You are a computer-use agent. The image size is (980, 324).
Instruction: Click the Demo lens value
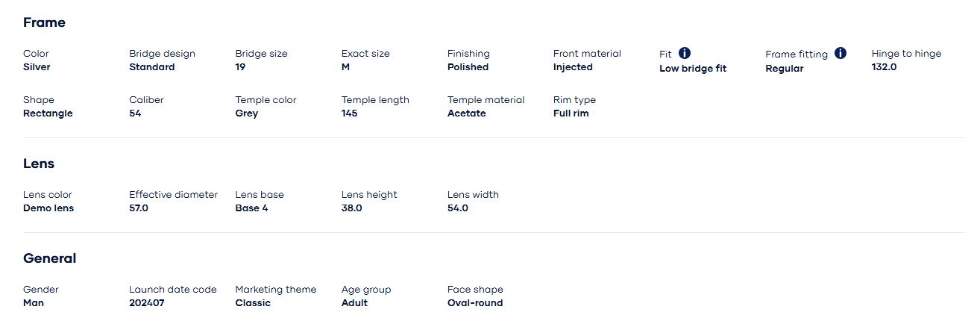[x=48, y=208]
